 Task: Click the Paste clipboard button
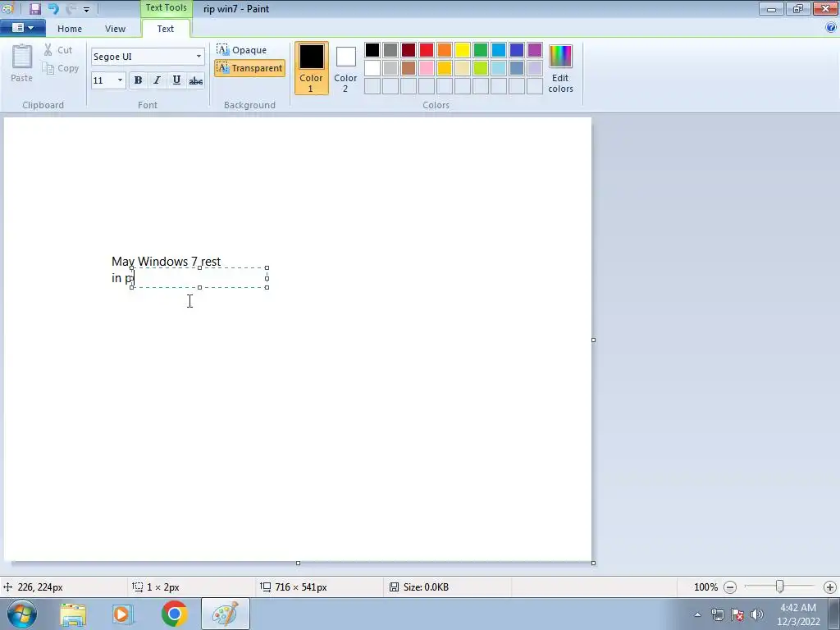coord(22,63)
